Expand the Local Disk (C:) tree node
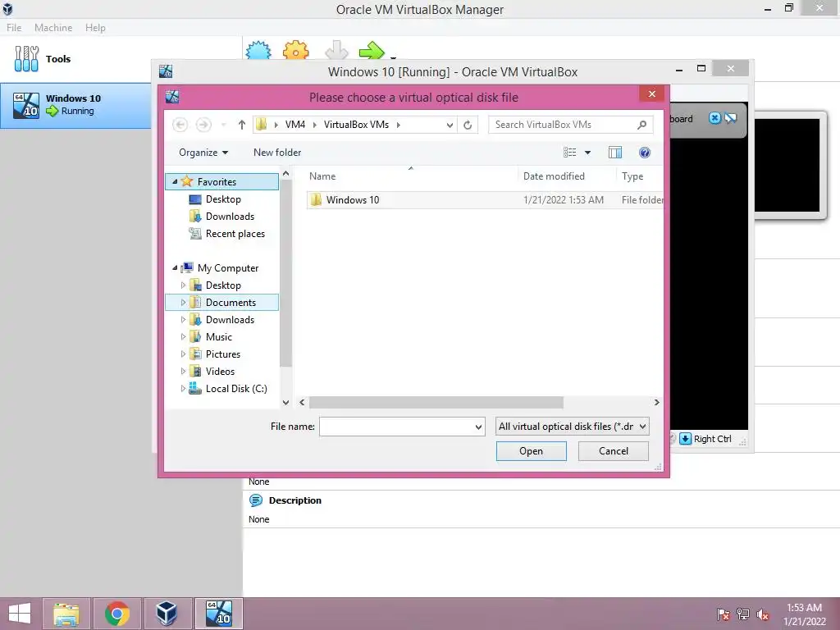The height and width of the screenshot is (630, 840). pos(183,389)
